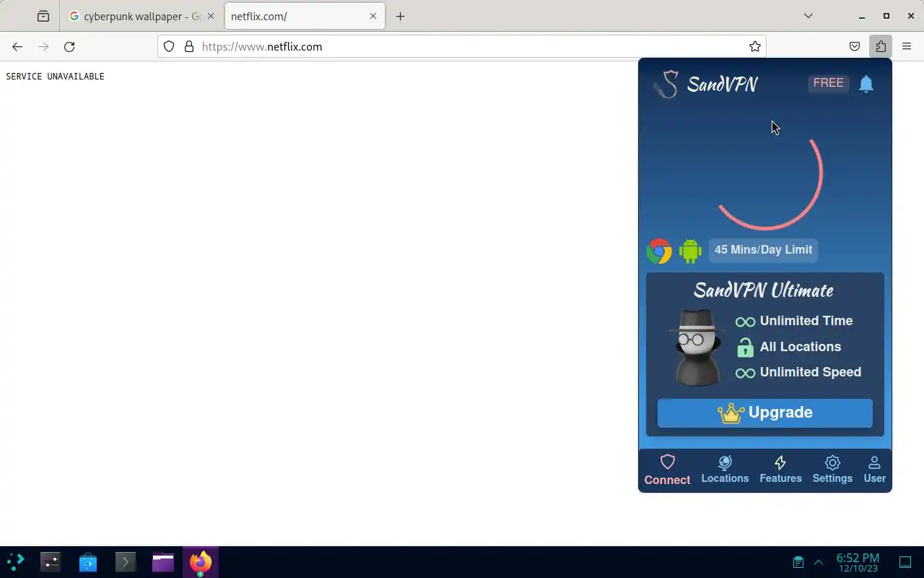924x578 pixels.
Task: Click the Chrome browser icon in SandVPN
Action: [659, 251]
